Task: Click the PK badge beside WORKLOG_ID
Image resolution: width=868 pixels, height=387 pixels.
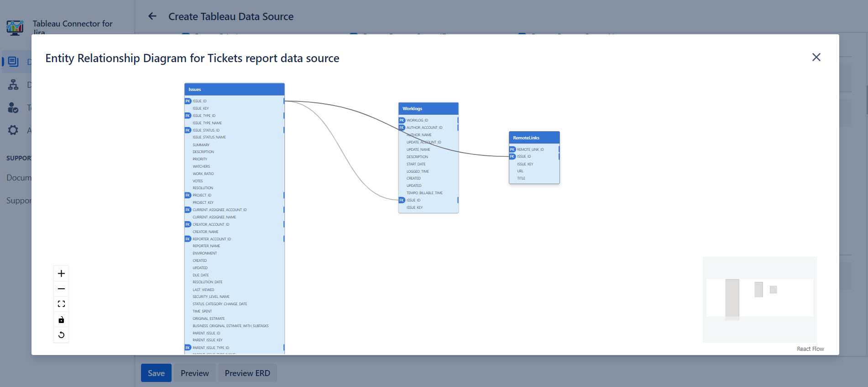Action: (402, 121)
